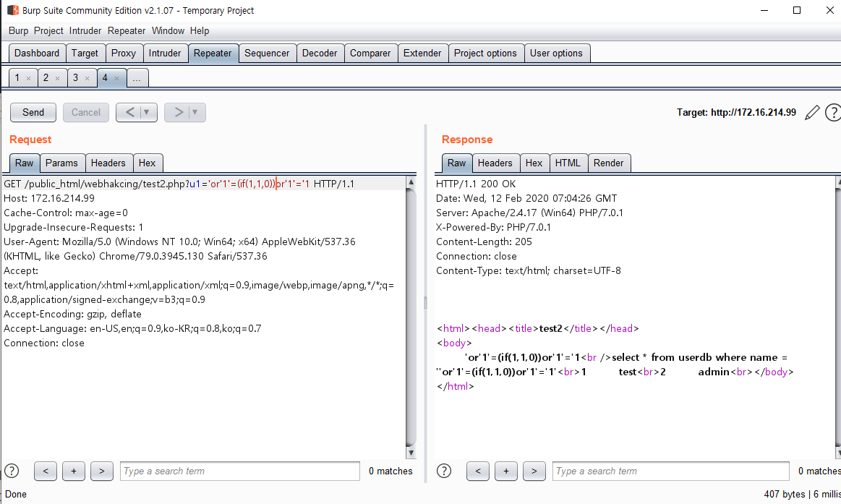The image size is (841, 504).
Task: Click the + button in response search bar
Action: click(x=505, y=471)
